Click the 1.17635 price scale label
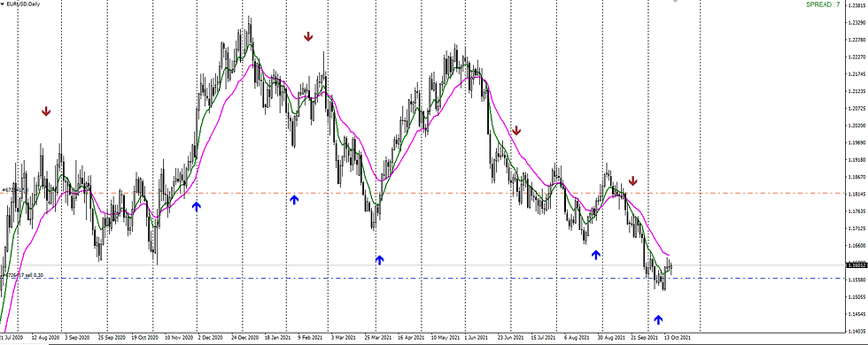Viewport: 868px width, 345px height. click(857, 211)
